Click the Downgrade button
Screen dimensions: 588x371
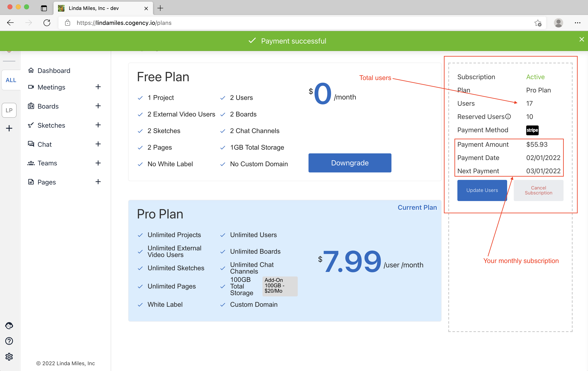point(350,163)
